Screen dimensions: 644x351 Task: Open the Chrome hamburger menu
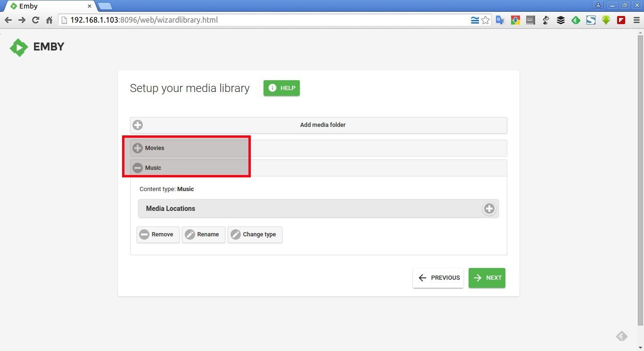click(636, 20)
